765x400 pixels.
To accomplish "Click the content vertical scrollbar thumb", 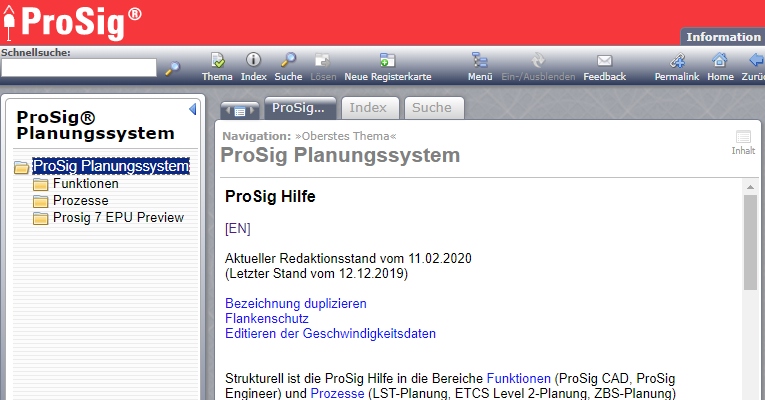I will tap(750, 242).
